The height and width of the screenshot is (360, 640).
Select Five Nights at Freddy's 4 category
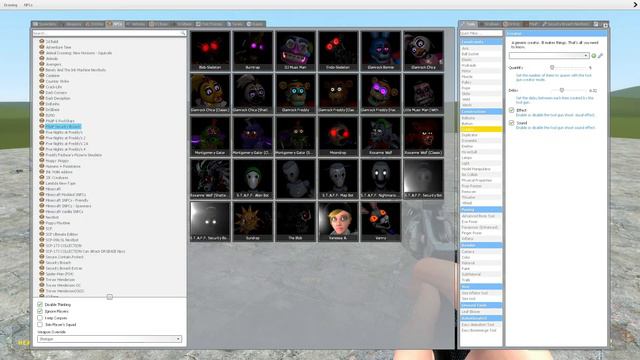[66, 149]
